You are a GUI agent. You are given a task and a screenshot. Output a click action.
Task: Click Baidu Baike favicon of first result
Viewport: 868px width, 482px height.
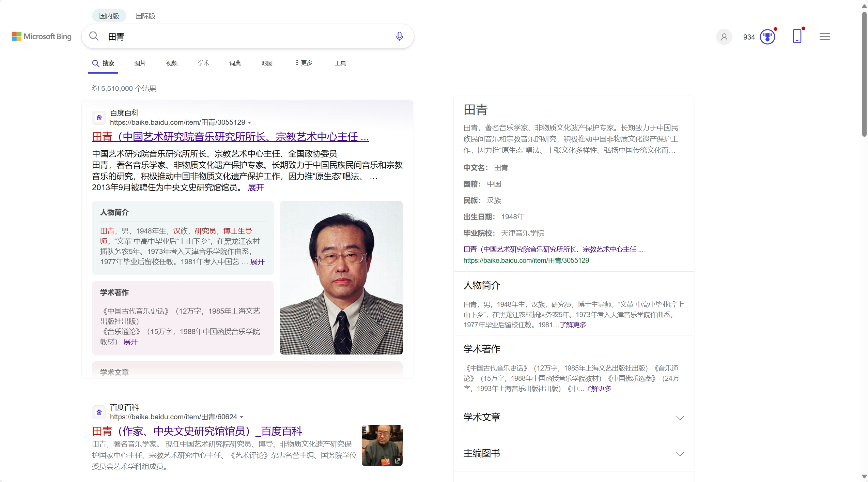(99, 118)
